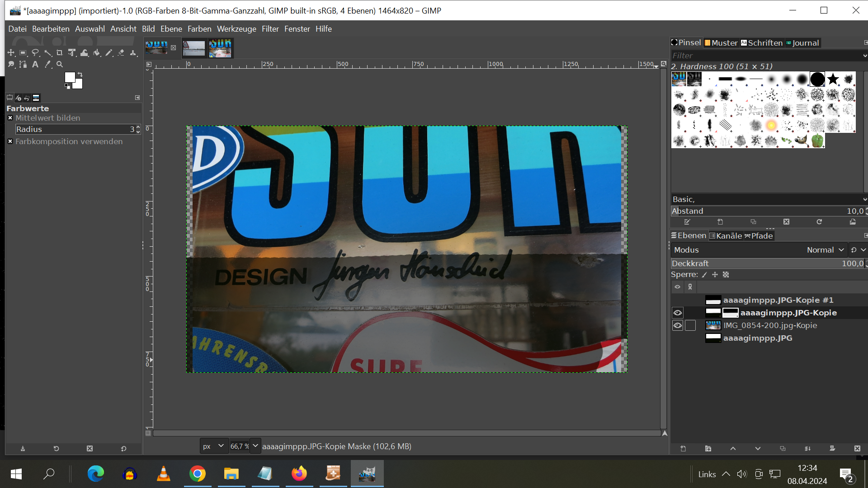Open the px unit dropdown in status bar
868x488 pixels.
pyautogui.click(x=213, y=446)
